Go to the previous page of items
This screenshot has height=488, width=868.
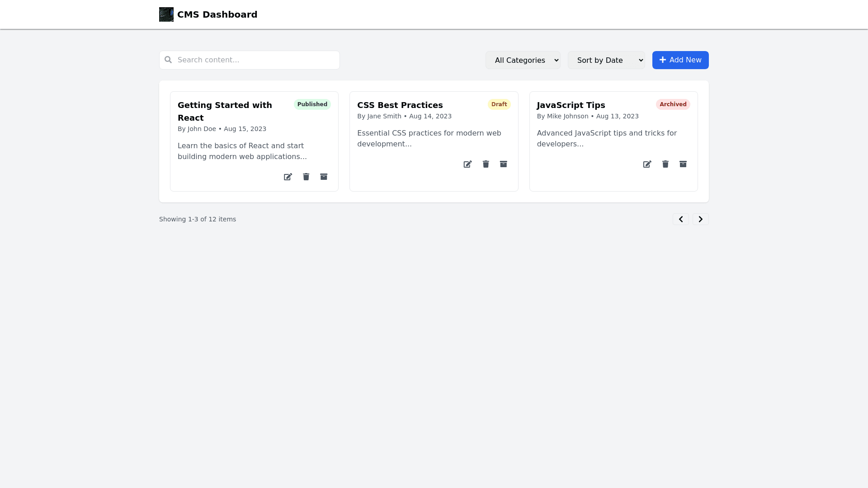tap(680, 219)
